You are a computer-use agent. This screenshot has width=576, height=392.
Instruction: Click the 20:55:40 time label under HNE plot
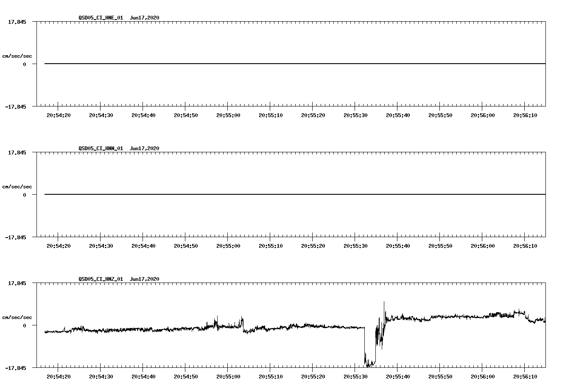pos(398,115)
